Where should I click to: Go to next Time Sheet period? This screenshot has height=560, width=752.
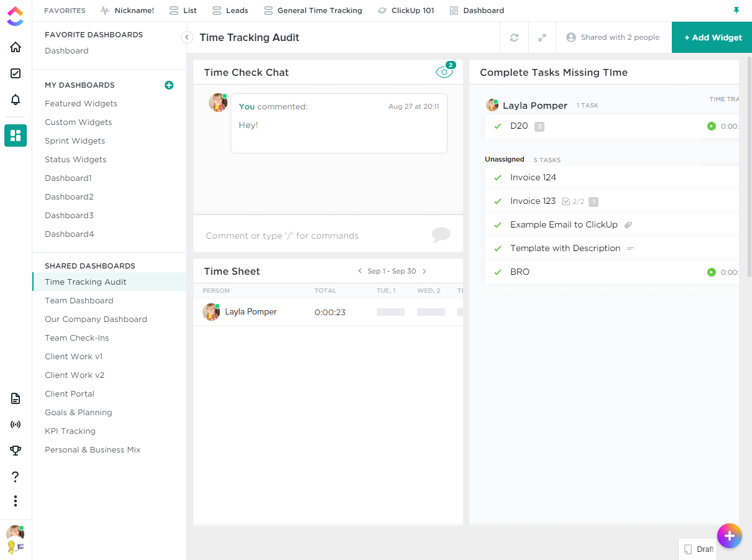coord(424,271)
